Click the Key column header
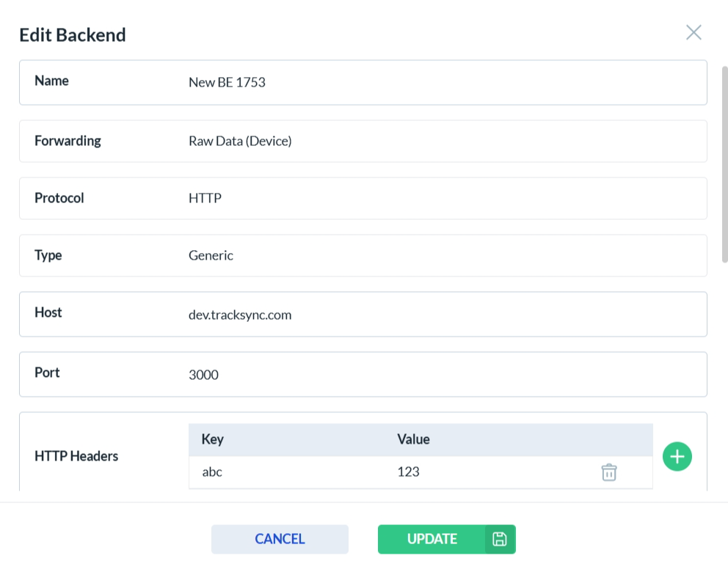The width and height of the screenshot is (728, 572). pos(213,439)
